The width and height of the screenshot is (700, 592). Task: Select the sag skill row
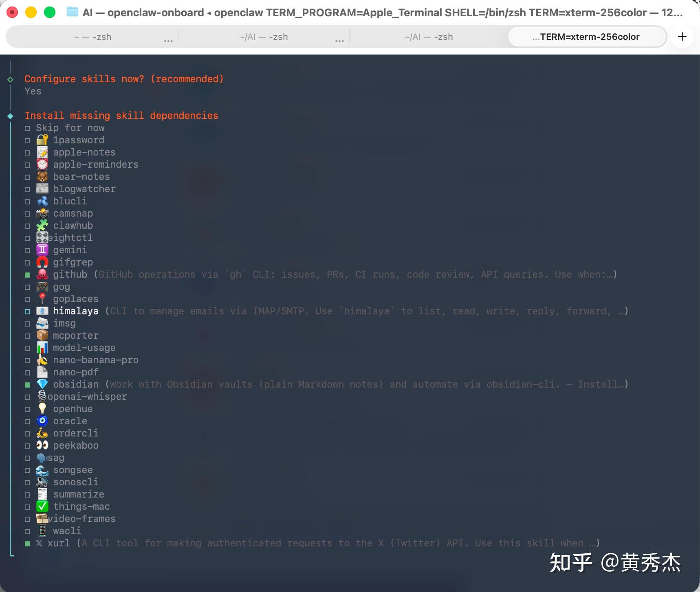[44, 458]
